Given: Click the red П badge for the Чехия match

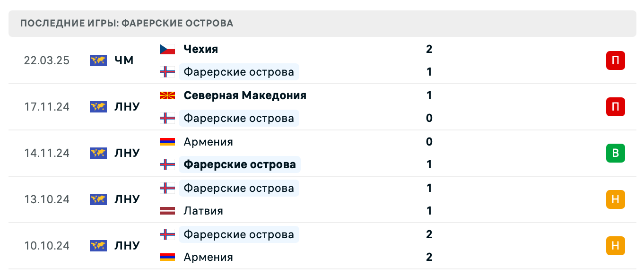Looking at the screenshot, I should click(615, 60).
